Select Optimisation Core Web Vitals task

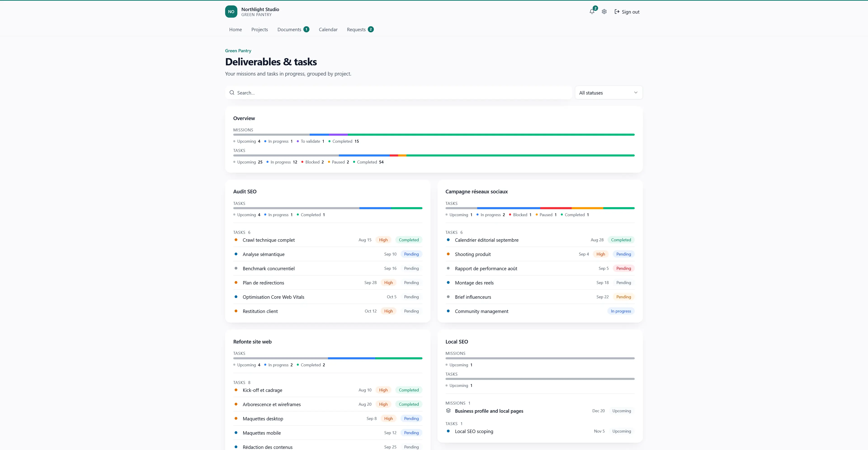328,297
